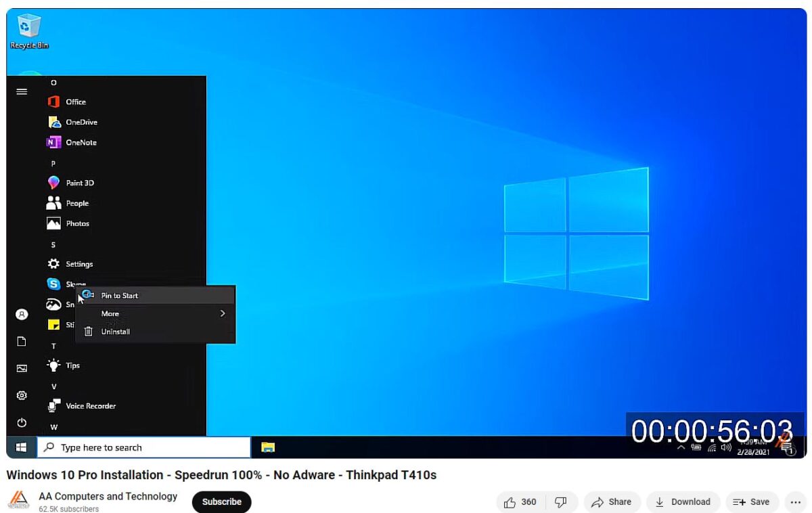Choose Pin to Start in context menu

click(x=155, y=296)
